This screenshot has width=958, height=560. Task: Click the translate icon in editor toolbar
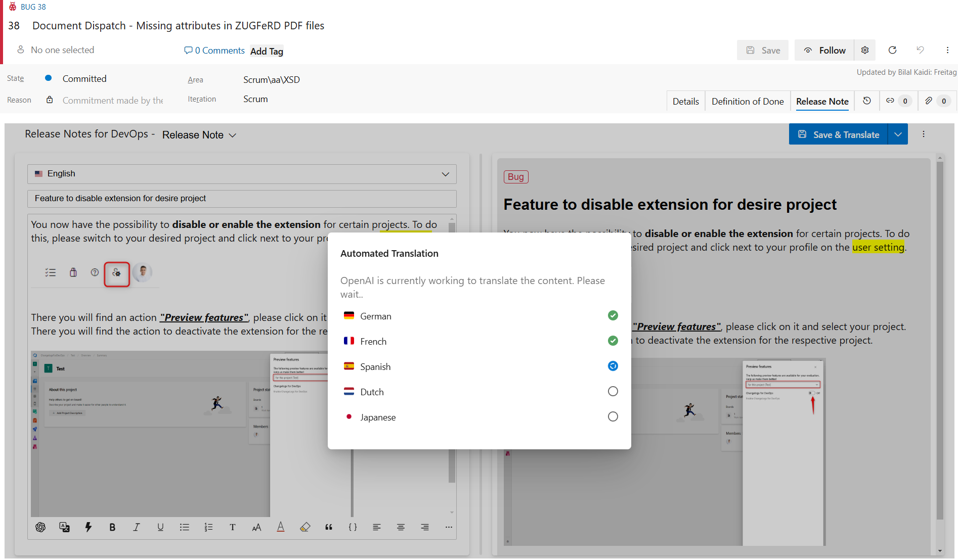(x=64, y=527)
